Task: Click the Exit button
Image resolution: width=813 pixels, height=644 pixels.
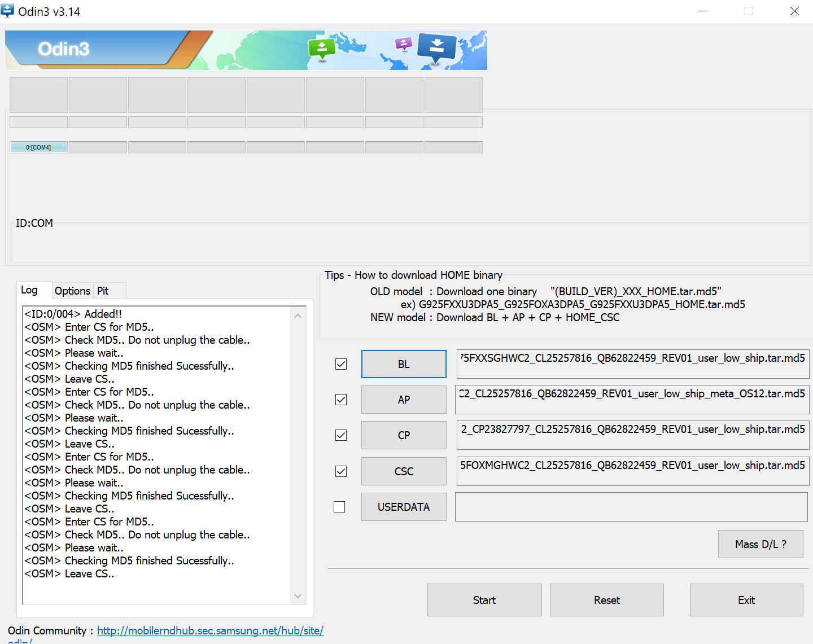Action: pyautogui.click(x=746, y=600)
